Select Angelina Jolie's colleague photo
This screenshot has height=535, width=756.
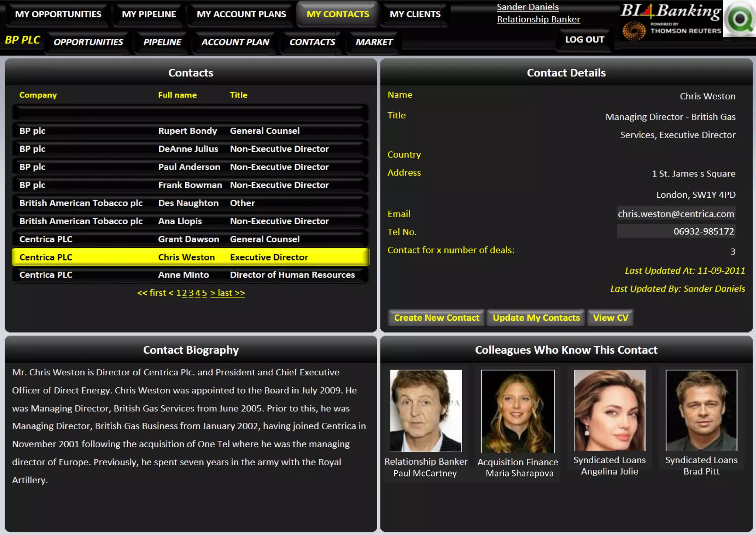609,410
